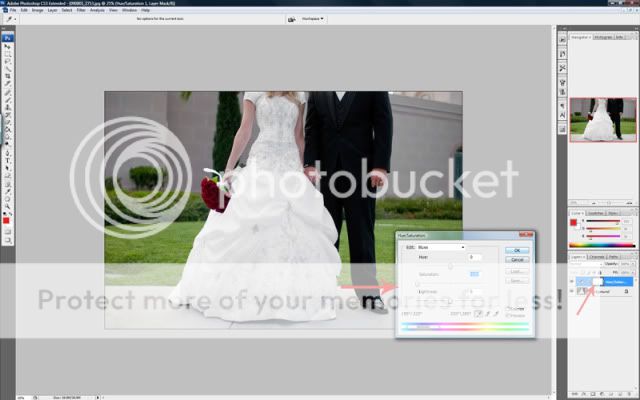Click the Load button

(x=517, y=271)
